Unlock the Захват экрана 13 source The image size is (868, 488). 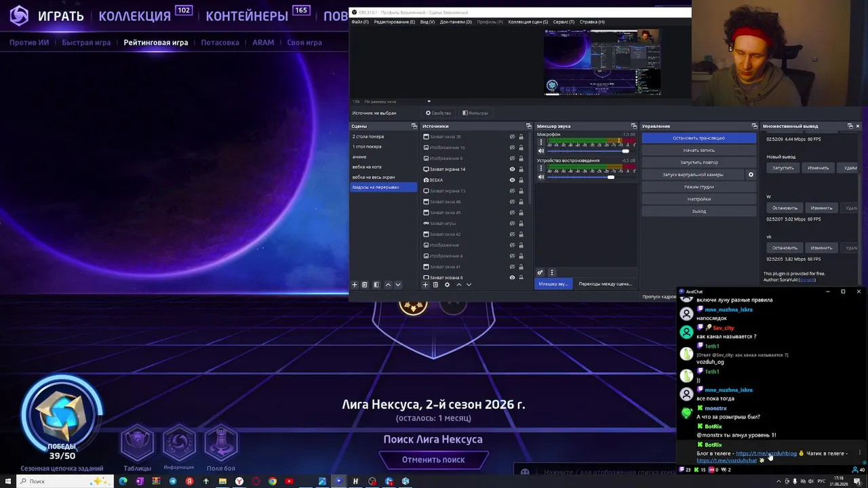[x=521, y=191]
